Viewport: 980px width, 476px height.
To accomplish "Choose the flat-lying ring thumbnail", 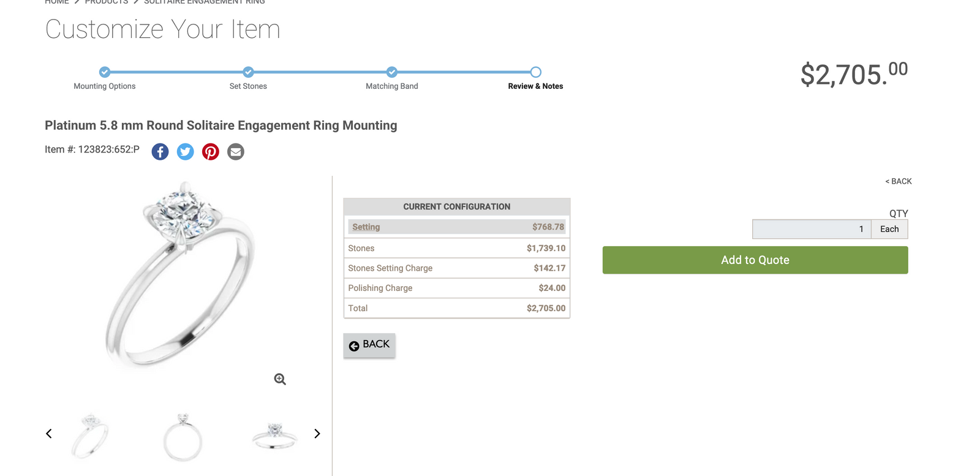I will point(274,436).
